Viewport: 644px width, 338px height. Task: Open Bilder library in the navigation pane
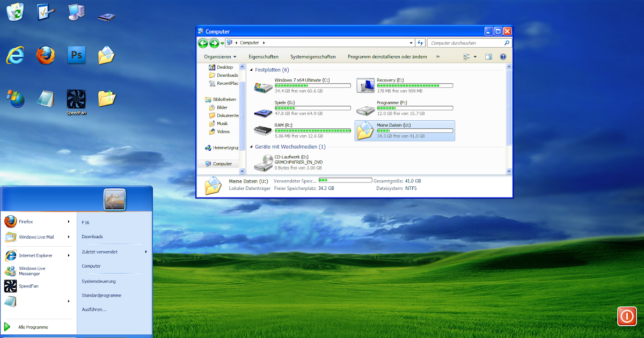[218, 107]
